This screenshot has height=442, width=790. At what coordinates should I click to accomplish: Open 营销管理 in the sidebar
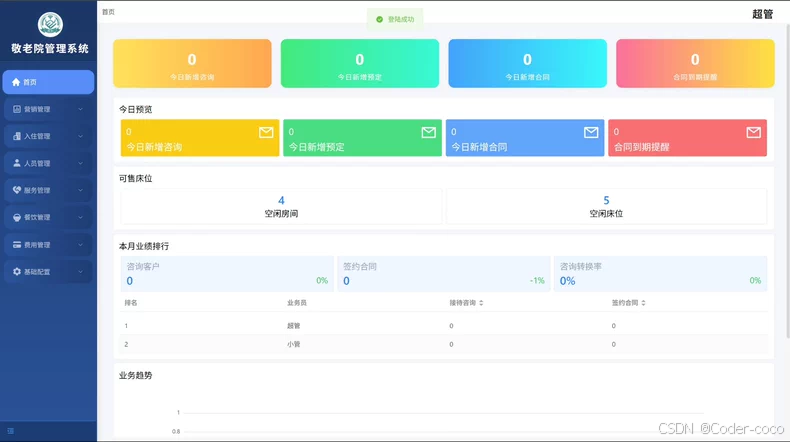[48, 109]
